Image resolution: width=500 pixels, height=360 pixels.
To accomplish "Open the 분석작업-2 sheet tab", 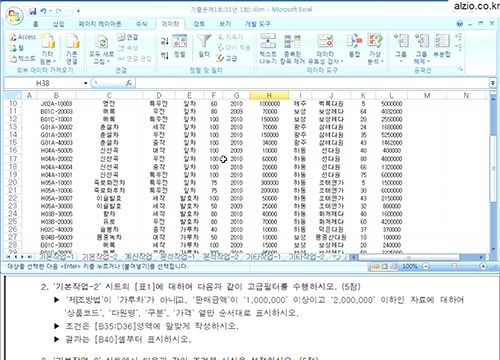I will [x=221, y=257].
